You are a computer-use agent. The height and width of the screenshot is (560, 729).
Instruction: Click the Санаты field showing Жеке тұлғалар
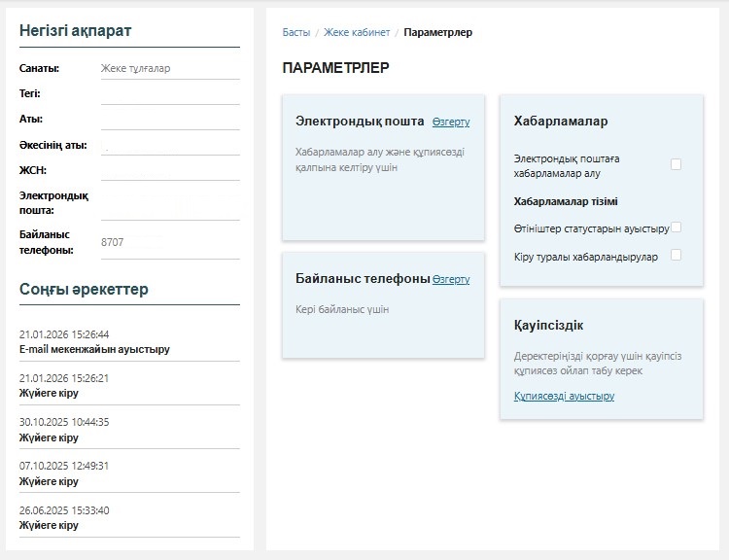click(169, 69)
